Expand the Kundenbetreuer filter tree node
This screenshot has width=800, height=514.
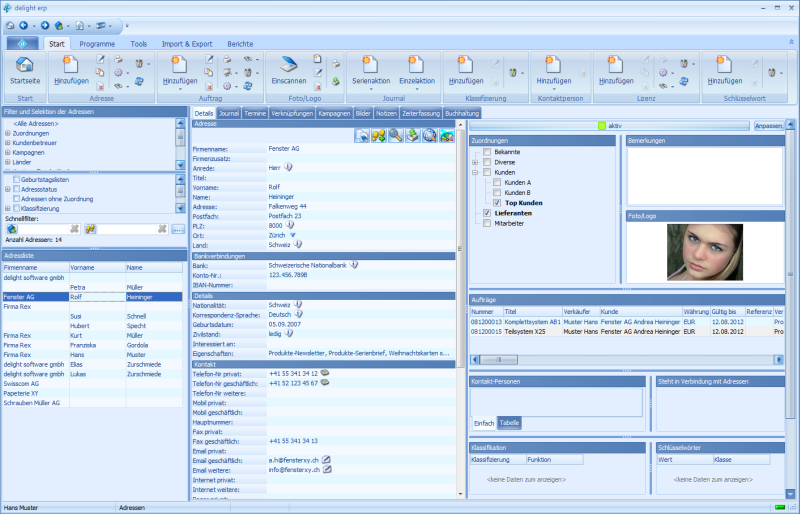(8, 143)
